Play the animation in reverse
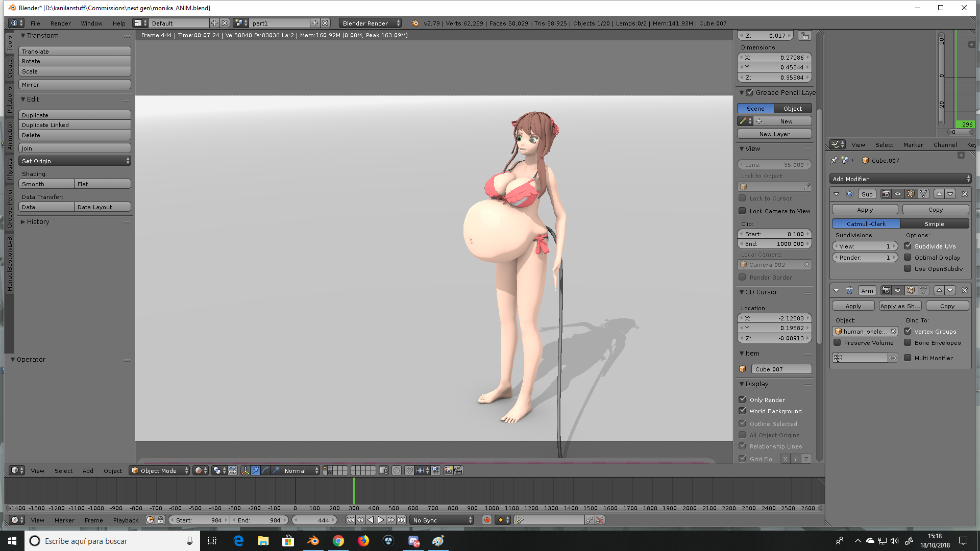 point(371,520)
